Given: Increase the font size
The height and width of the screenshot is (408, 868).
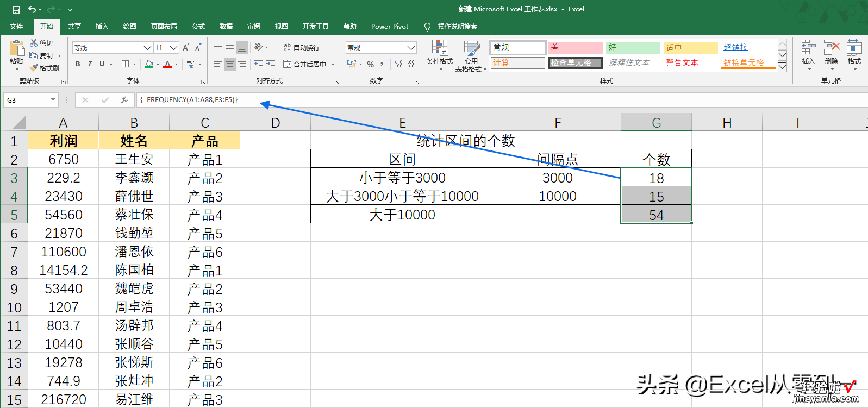Looking at the screenshot, I should pos(186,48).
